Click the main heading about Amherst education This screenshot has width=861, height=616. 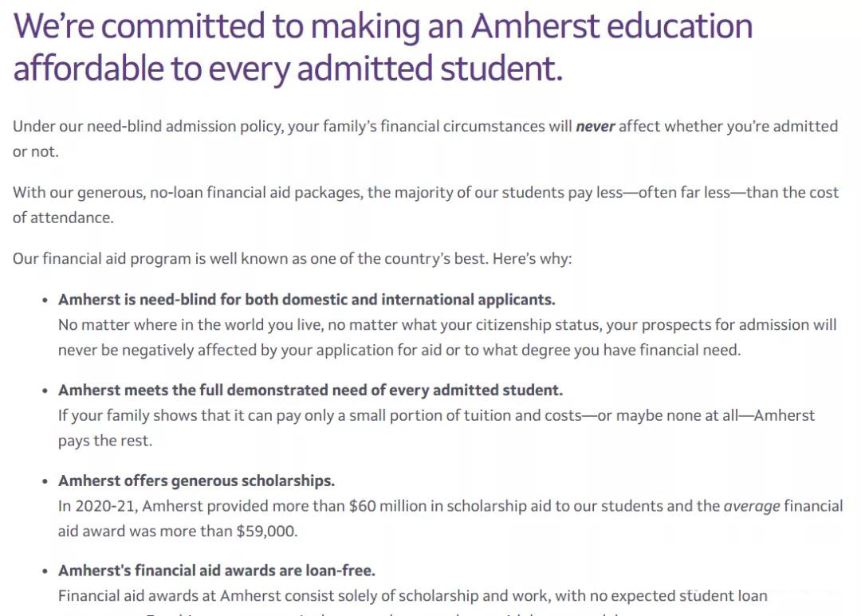coord(383,48)
